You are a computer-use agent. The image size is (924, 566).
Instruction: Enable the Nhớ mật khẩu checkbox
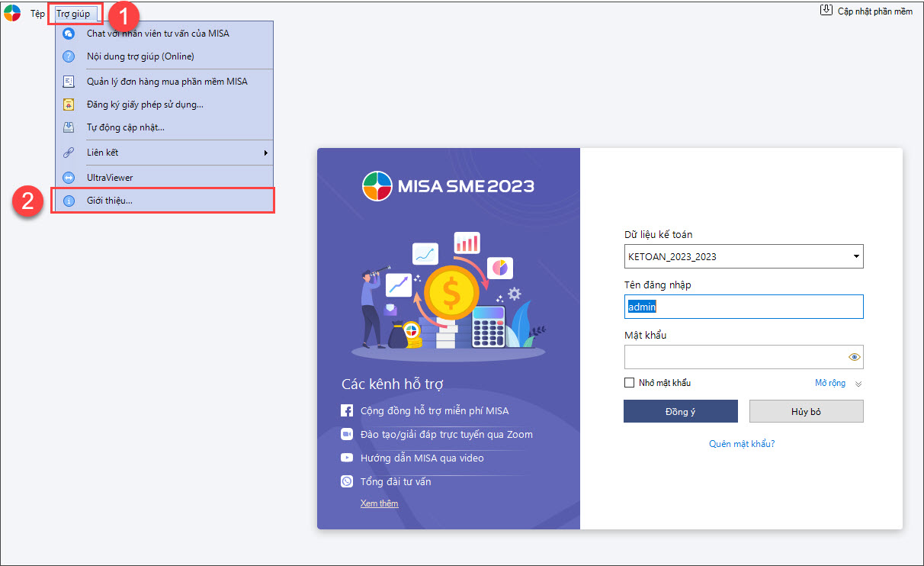[629, 383]
